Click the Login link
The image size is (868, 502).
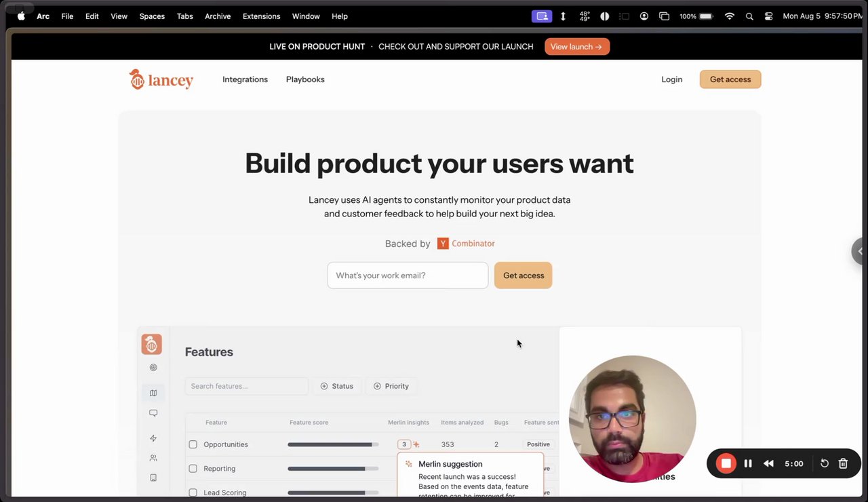point(672,79)
